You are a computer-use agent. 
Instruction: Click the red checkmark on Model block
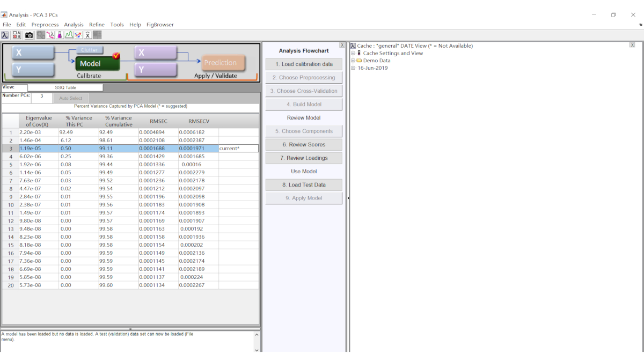tap(116, 55)
